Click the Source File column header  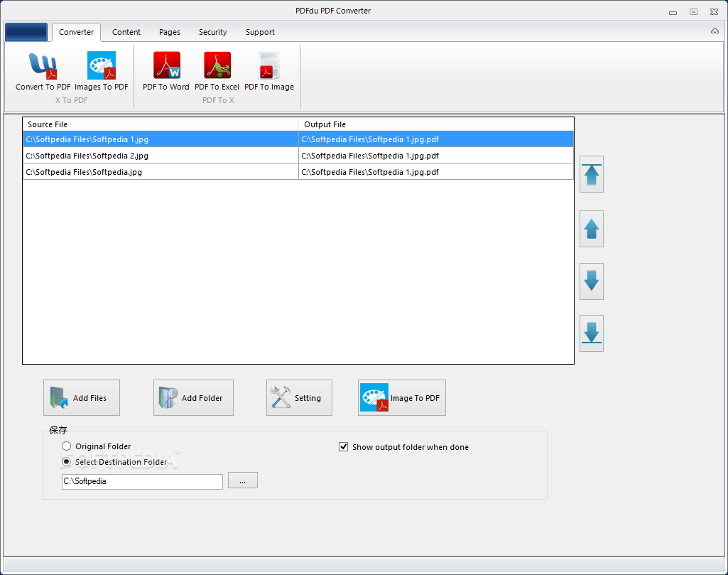tap(161, 124)
